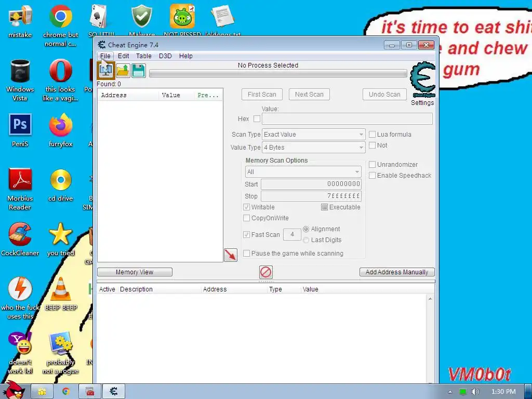The image size is (532, 399).
Task: Open the 'Morbius Reader' PDF icon
Action: (20, 189)
